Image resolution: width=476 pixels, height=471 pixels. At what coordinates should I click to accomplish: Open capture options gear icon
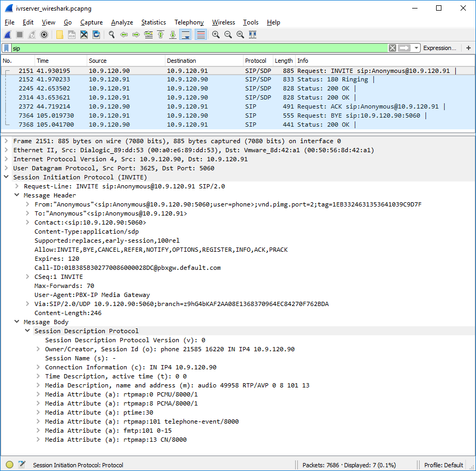(x=44, y=35)
